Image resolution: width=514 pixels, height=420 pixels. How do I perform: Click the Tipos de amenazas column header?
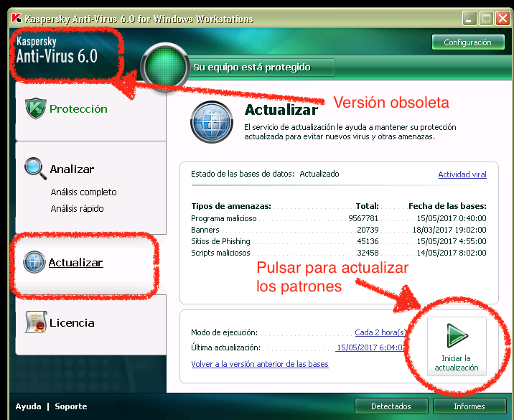click(x=231, y=206)
